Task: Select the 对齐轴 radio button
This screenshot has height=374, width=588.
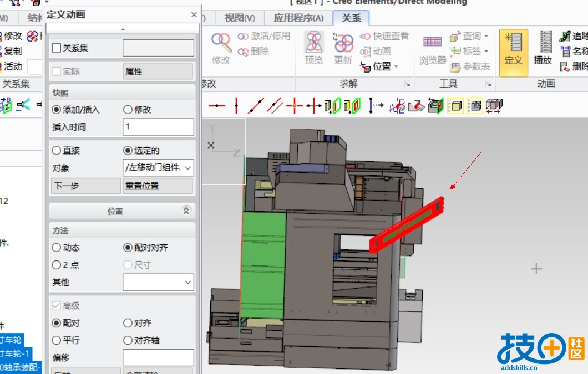Action: (x=128, y=340)
